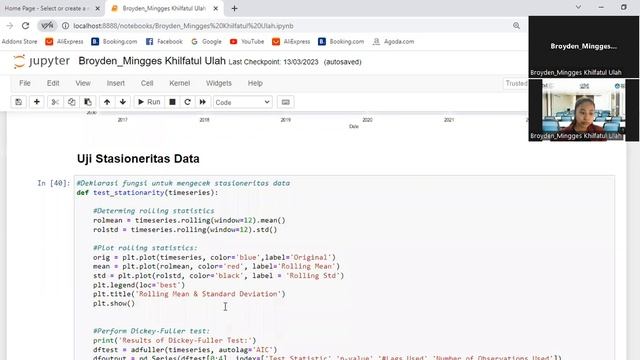Click the plt.show() code line
Image resolution: width=640 pixels, height=360 pixels.
[x=114, y=303]
